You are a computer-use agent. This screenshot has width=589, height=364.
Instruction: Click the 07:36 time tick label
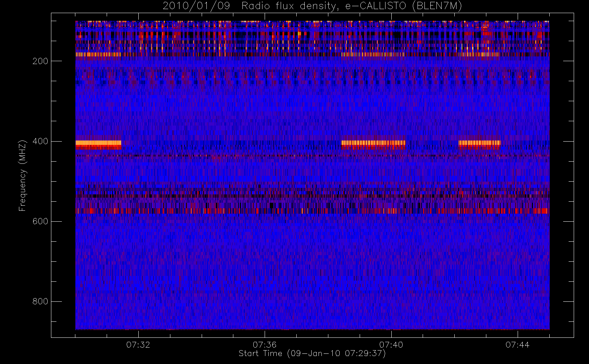tap(265, 345)
